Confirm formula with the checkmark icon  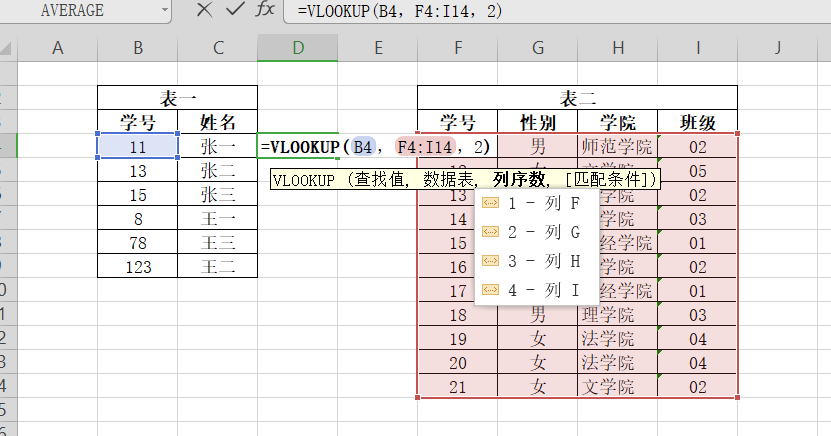(x=235, y=10)
